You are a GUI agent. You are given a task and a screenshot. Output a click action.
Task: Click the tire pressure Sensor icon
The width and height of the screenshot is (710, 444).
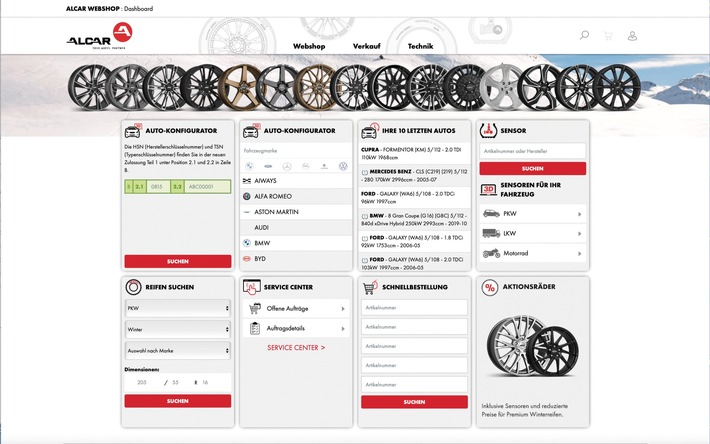tap(488, 130)
